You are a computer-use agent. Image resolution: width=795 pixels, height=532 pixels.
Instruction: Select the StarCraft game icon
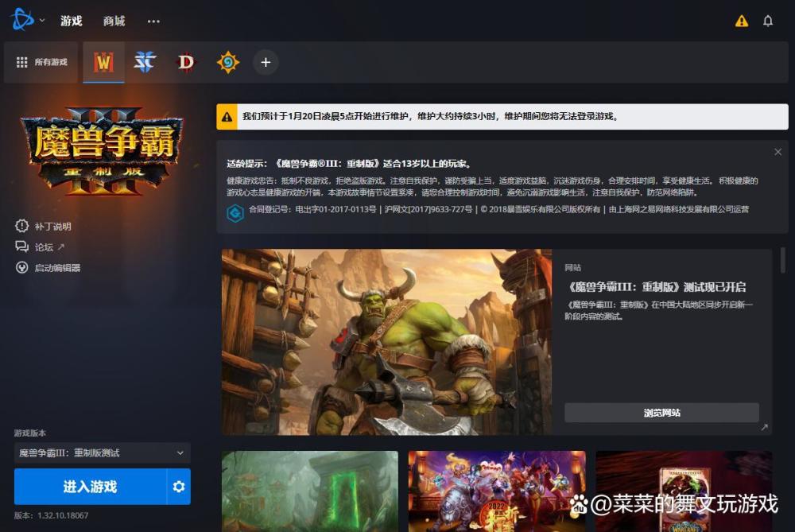pos(145,62)
